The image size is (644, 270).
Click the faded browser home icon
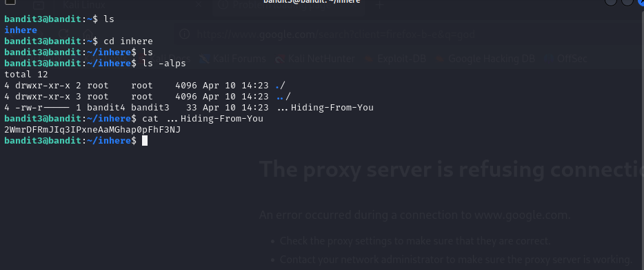point(88,34)
